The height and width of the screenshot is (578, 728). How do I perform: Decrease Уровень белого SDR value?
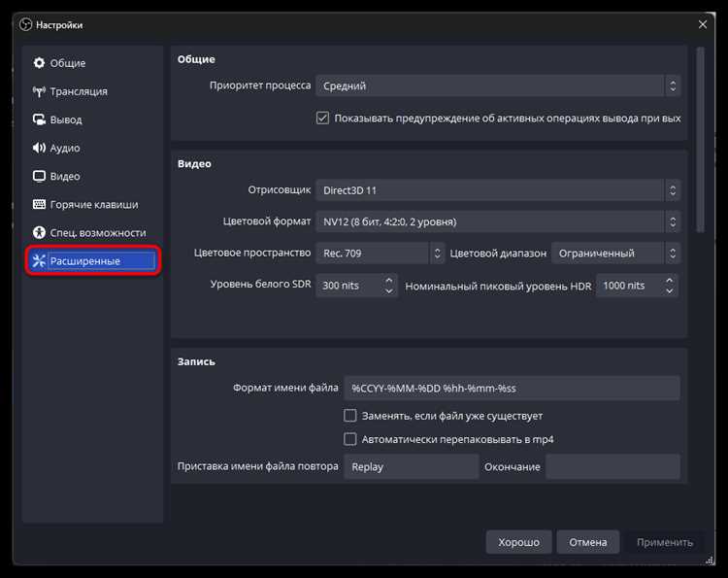[x=389, y=290]
